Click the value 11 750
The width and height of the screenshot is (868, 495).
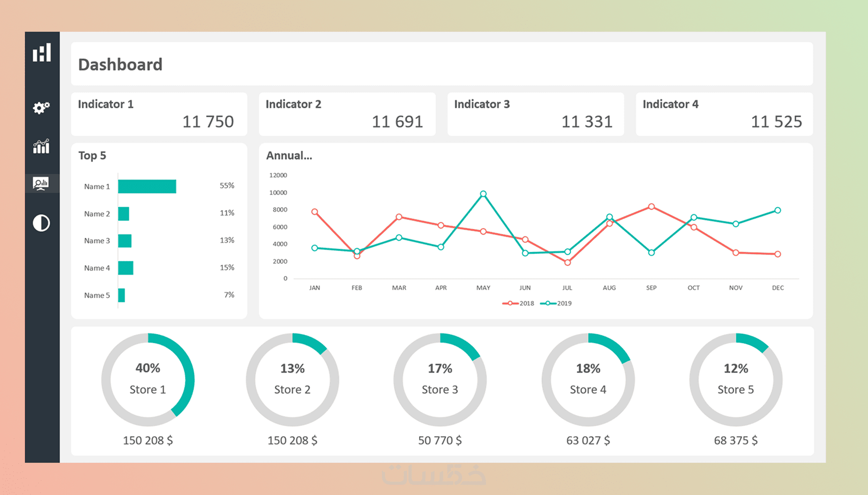point(208,121)
